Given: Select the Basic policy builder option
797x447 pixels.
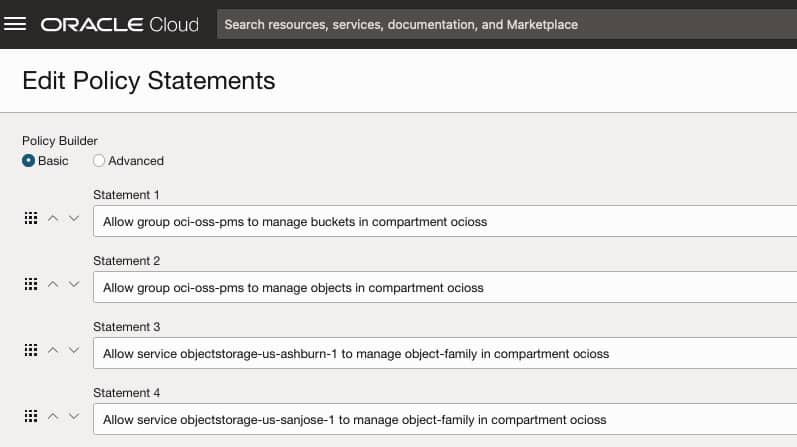Looking at the screenshot, I should 29,160.
